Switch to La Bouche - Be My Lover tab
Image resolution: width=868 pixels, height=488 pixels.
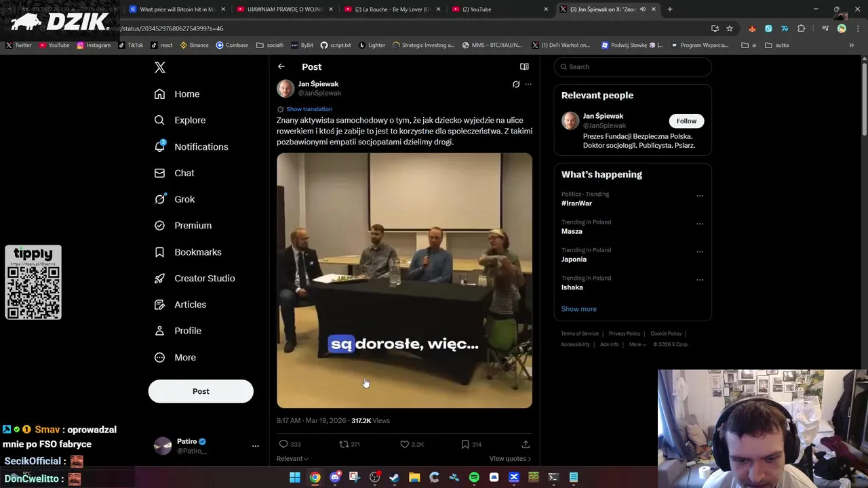click(x=391, y=9)
